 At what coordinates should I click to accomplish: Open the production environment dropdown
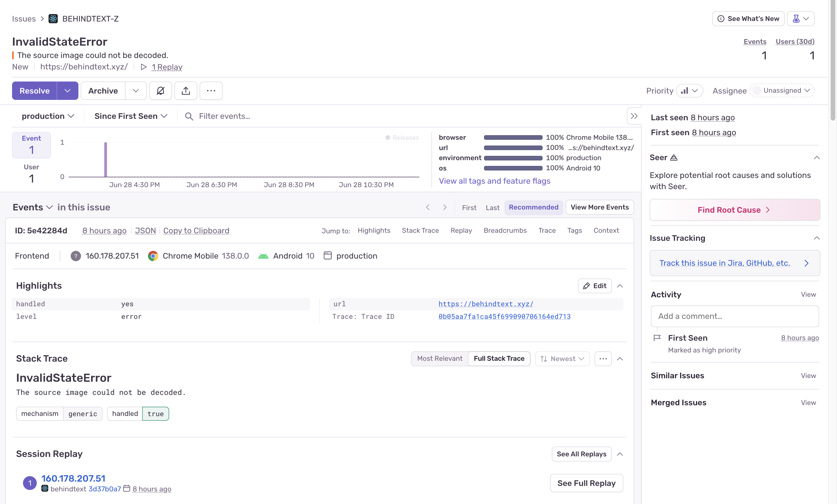pos(48,116)
